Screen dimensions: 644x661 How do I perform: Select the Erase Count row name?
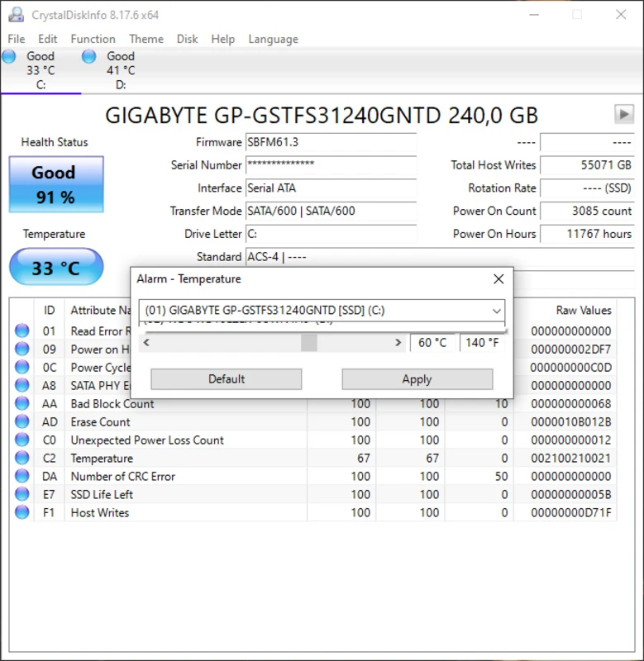[100, 422]
